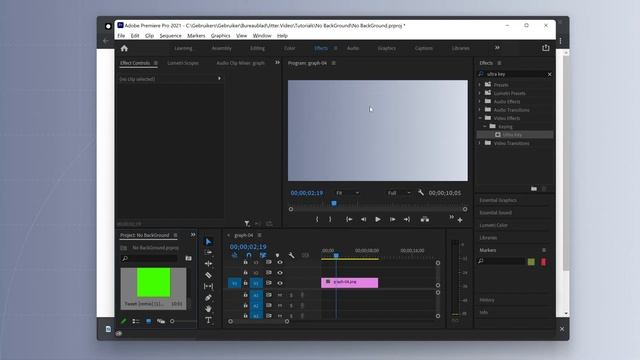Select the Razor tool
The image size is (640, 360).
(208, 275)
